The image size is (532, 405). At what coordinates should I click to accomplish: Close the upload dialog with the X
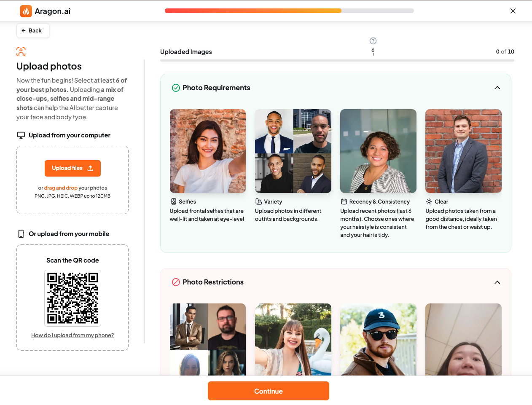coord(513,11)
